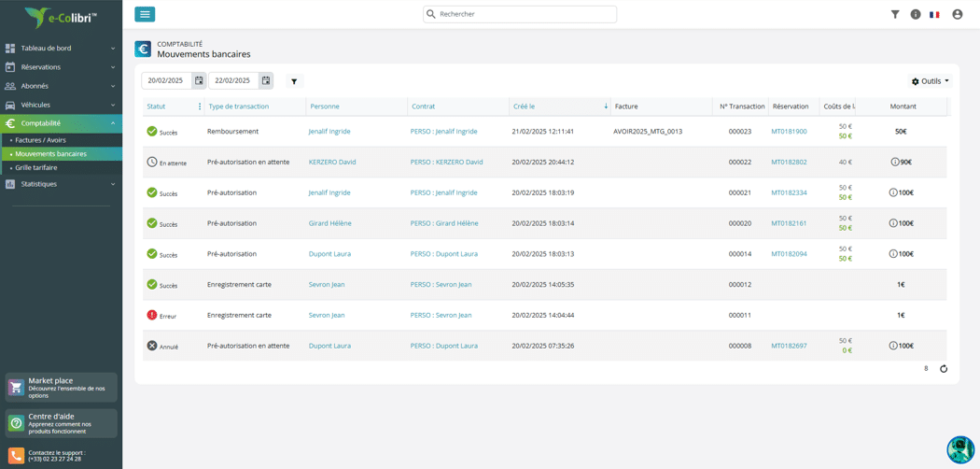Viewport: 980px width, 469px height.
Task: Change language via the French flag icon
Action: point(935,14)
